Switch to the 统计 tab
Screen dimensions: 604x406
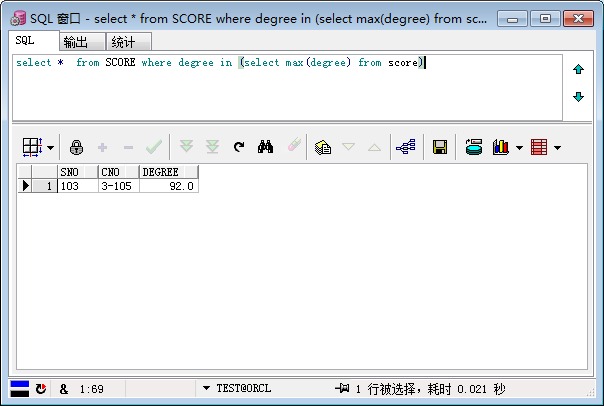point(129,42)
